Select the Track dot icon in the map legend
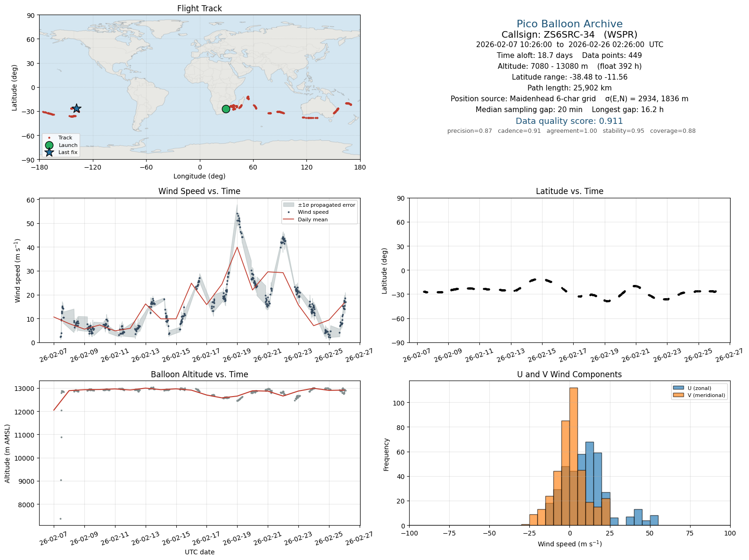749x560 pixels. point(49,138)
